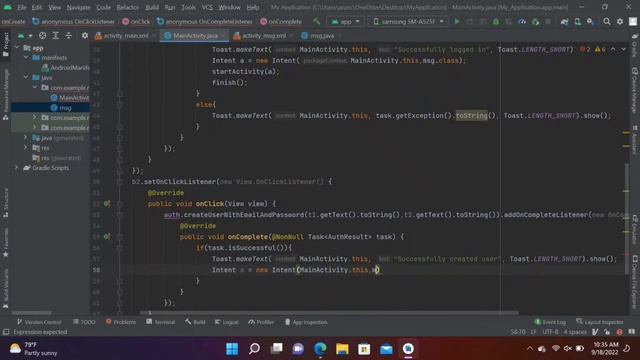Switch to activity_main.xml tab
640x360 pixels.
125,36
